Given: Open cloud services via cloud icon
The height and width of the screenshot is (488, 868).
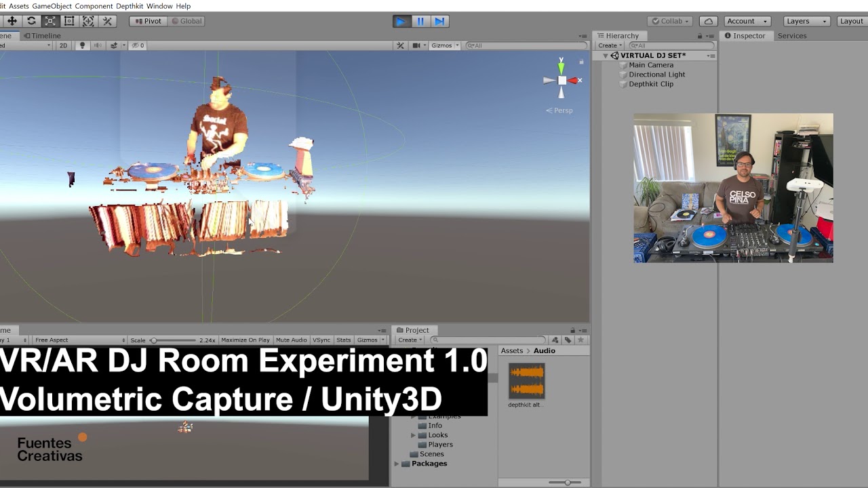Looking at the screenshot, I should 708,21.
